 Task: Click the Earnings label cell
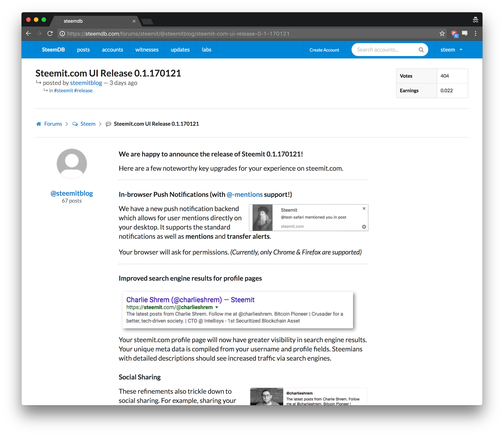click(416, 91)
